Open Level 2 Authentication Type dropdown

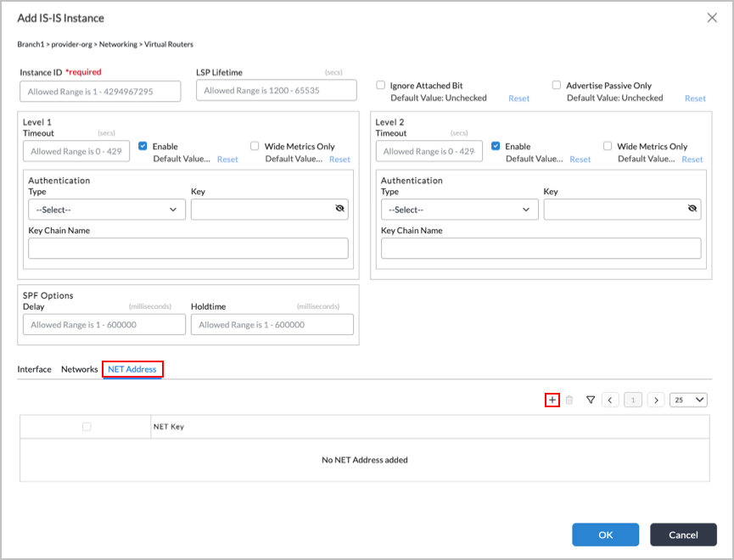[459, 210]
